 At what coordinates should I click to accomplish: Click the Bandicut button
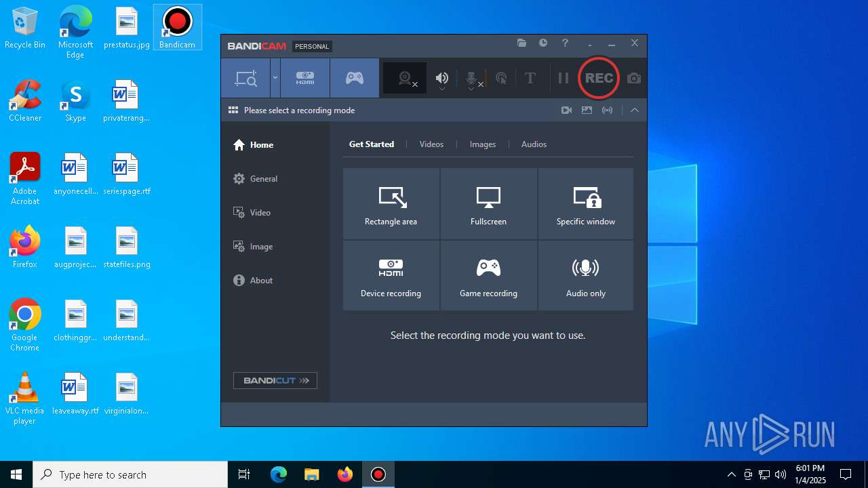coord(275,380)
